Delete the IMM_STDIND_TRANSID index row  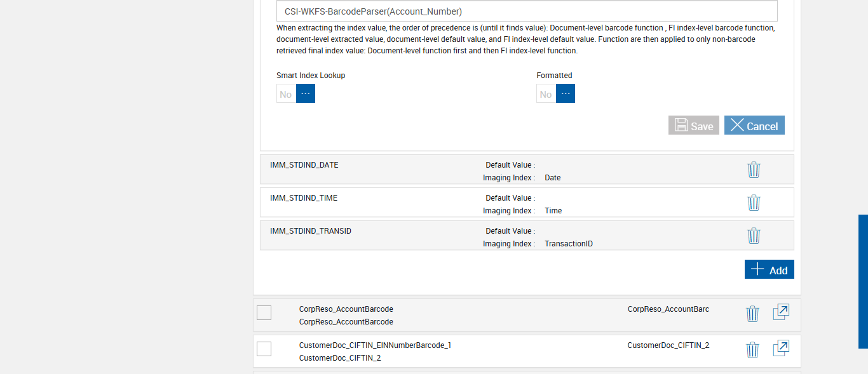tap(754, 236)
